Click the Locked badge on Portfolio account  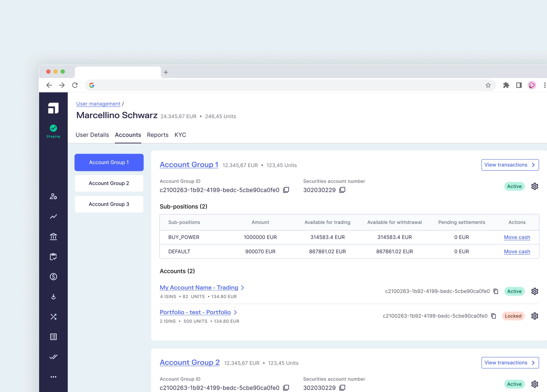tap(513, 316)
